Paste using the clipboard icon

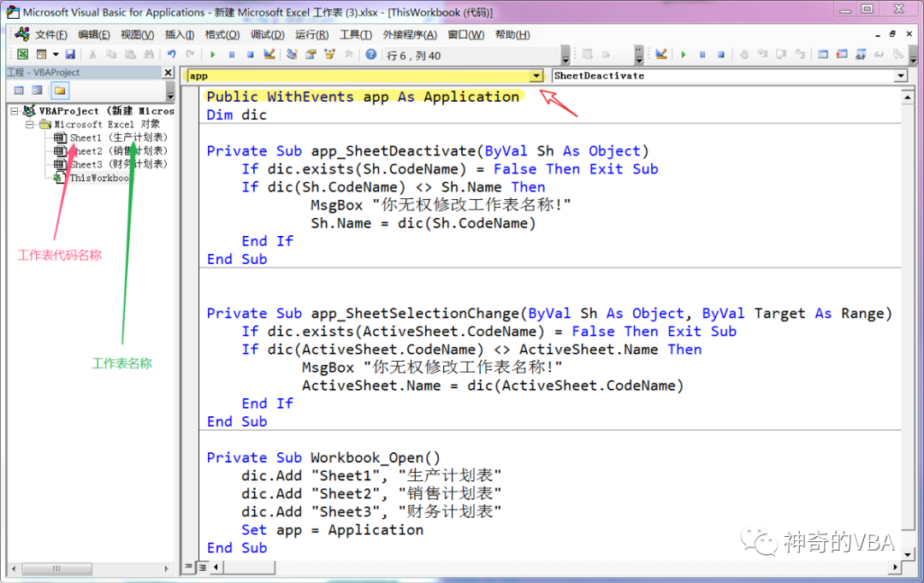[130, 55]
